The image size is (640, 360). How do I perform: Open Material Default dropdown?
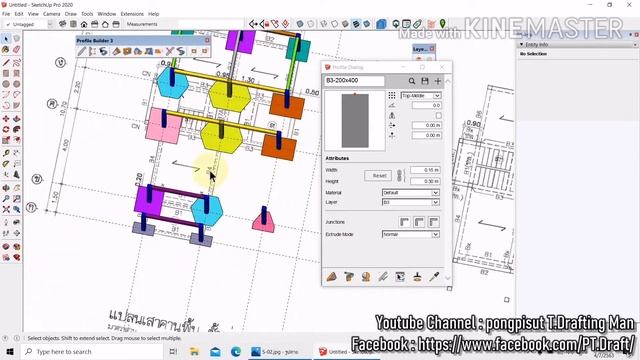pos(411,192)
